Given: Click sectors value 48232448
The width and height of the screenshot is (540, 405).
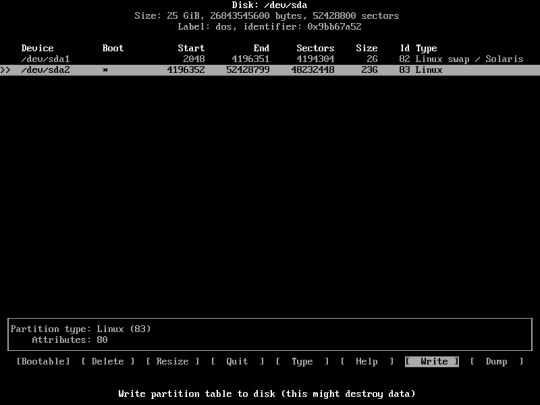Looking at the screenshot, I should (312, 70).
